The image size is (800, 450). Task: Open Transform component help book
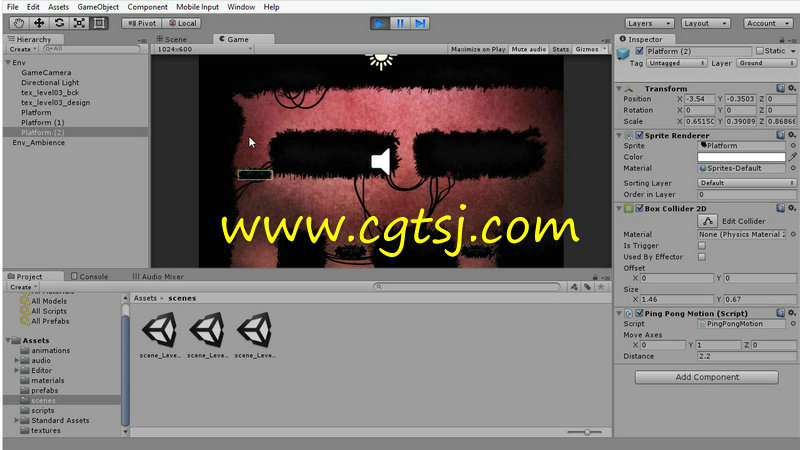[x=780, y=88]
